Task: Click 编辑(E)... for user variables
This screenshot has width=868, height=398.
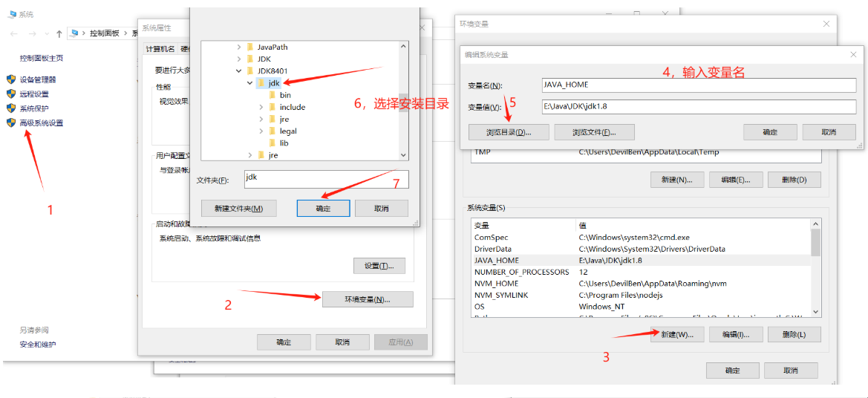Action: click(x=736, y=180)
